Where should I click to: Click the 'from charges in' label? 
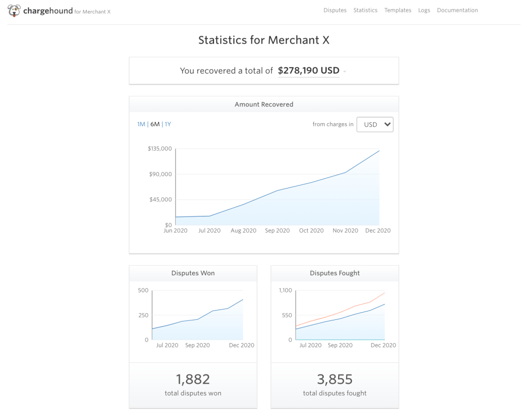333,124
